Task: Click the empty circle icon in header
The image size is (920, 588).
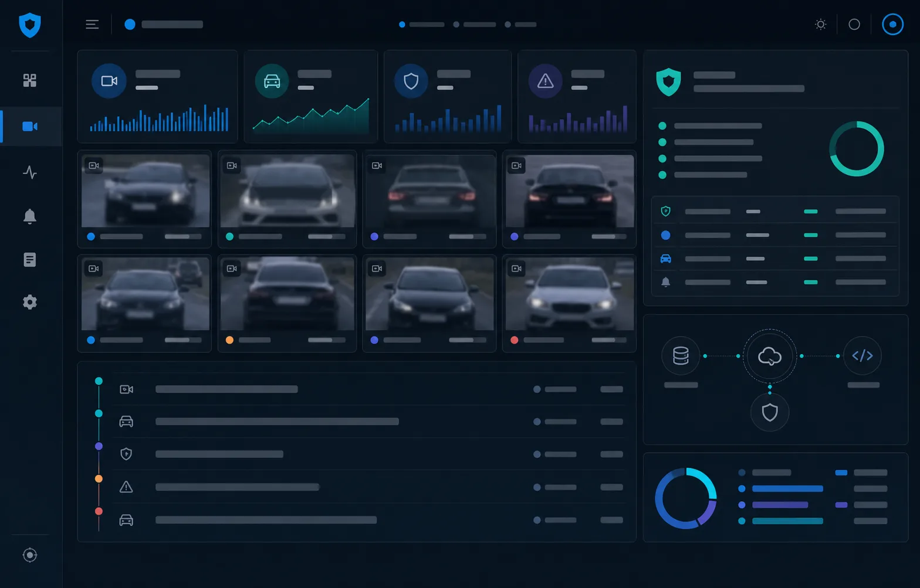Action: click(854, 25)
